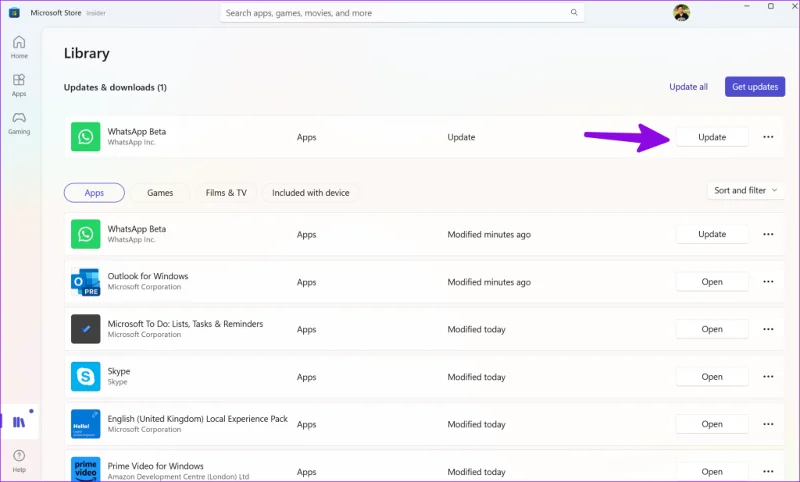
Task: Click Microsoft To Do: Lists, Tasks & Reminders text
Action: (185, 324)
